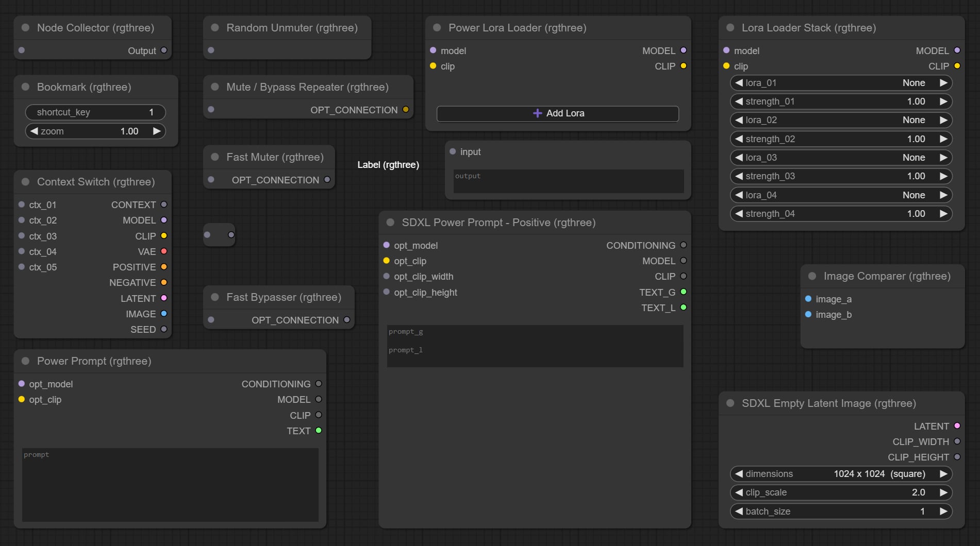Decrease Bookmark zoom with left arrow

(x=34, y=131)
